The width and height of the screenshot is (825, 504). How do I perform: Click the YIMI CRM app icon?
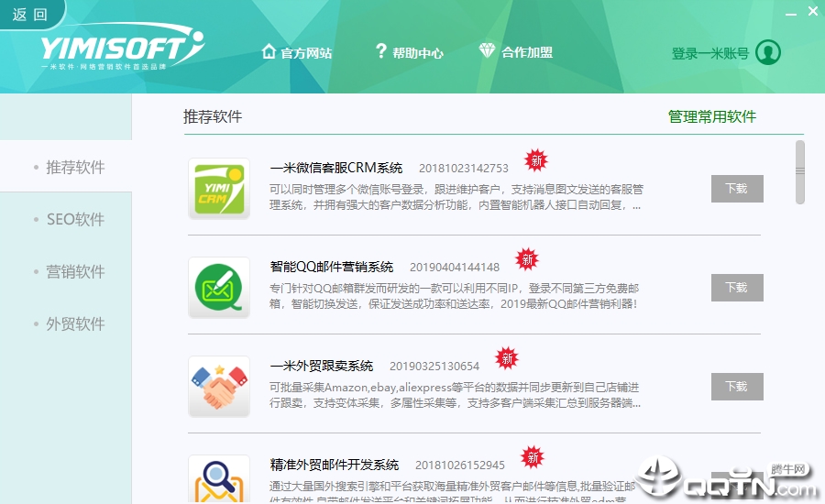[x=219, y=189]
